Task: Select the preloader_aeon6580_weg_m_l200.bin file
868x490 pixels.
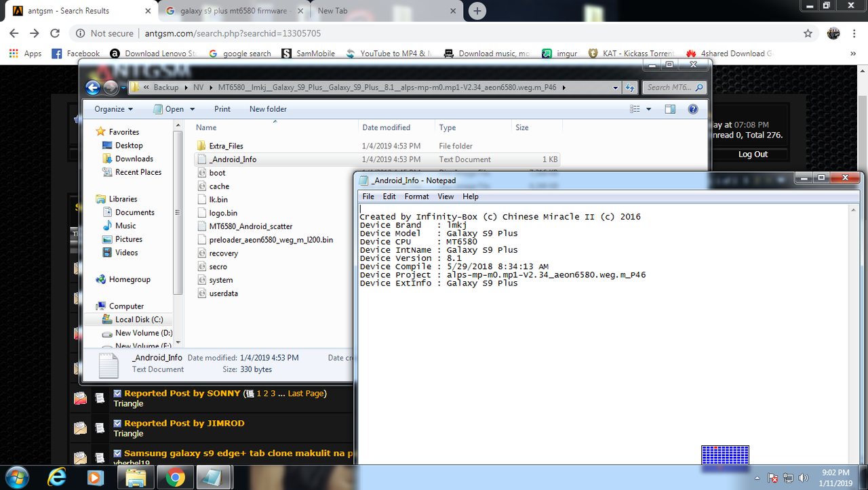Action: click(271, 240)
